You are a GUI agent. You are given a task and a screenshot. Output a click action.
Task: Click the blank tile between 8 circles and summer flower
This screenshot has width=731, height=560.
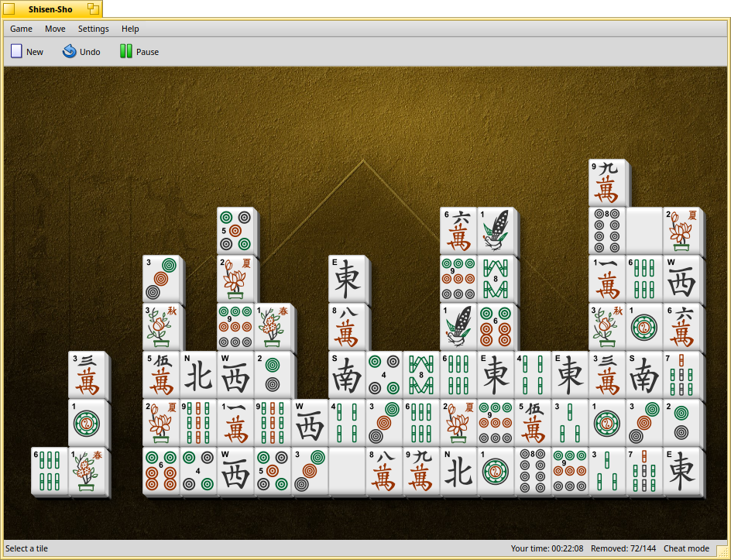[x=644, y=231]
